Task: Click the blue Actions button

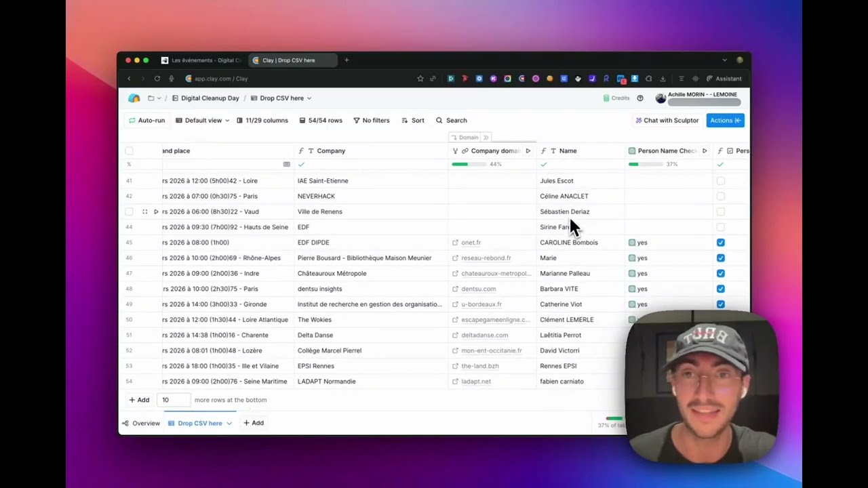Action: pyautogui.click(x=726, y=121)
